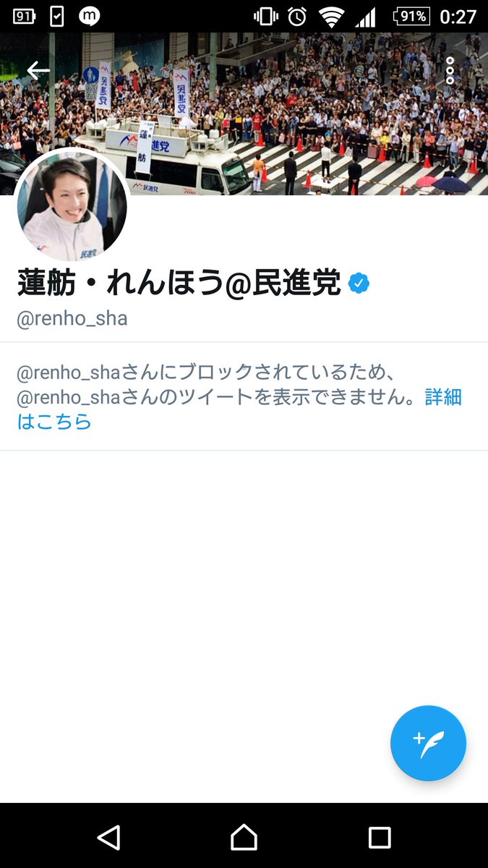Tap the blue verified badge
The height and width of the screenshot is (868, 488).
pos(359,284)
